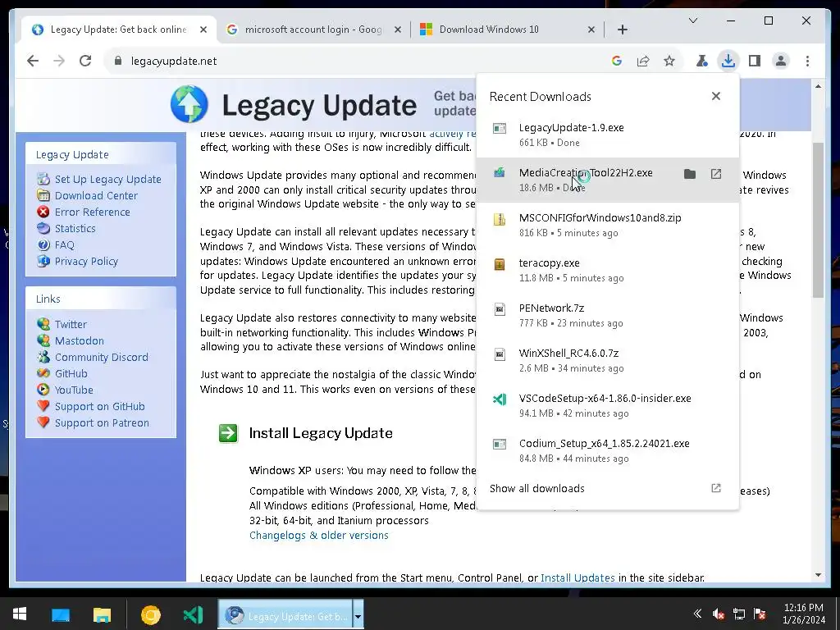Show MediaCreationTool22H2.exe in folder

coord(689,174)
